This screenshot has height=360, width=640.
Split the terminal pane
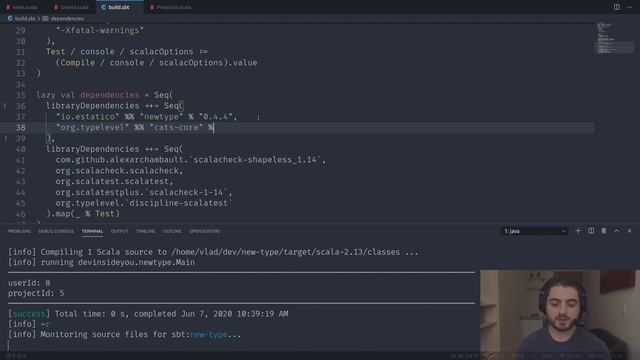591,231
